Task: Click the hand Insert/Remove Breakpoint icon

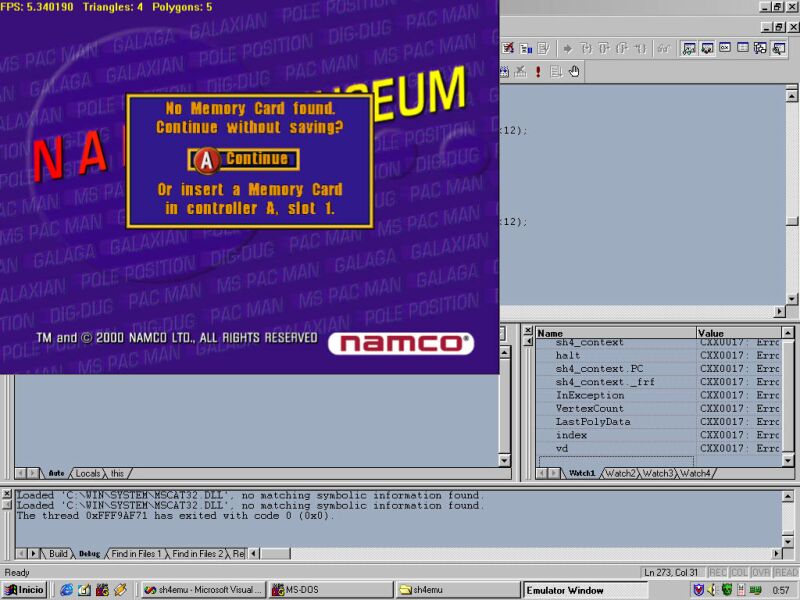Action: pos(574,71)
